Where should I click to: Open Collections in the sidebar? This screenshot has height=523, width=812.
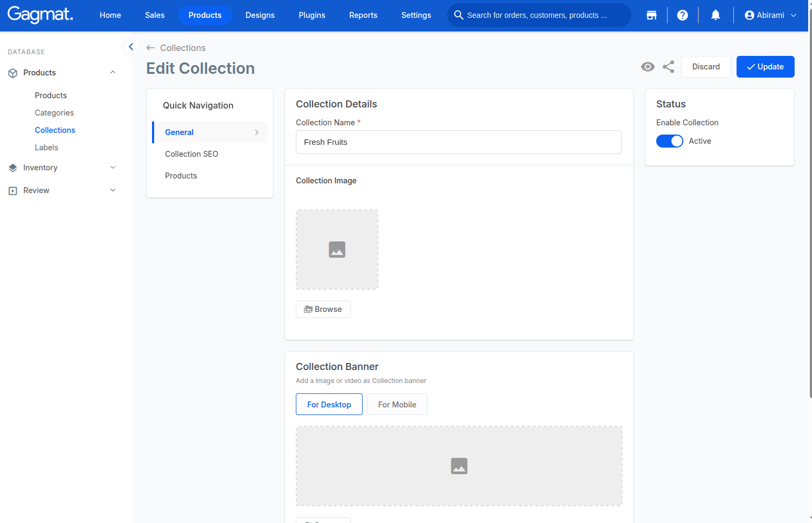click(55, 130)
